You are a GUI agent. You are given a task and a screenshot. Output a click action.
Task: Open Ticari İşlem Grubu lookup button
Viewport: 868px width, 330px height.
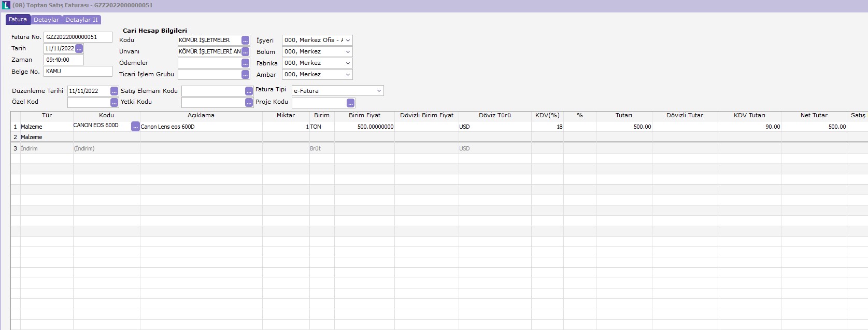[246, 75]
